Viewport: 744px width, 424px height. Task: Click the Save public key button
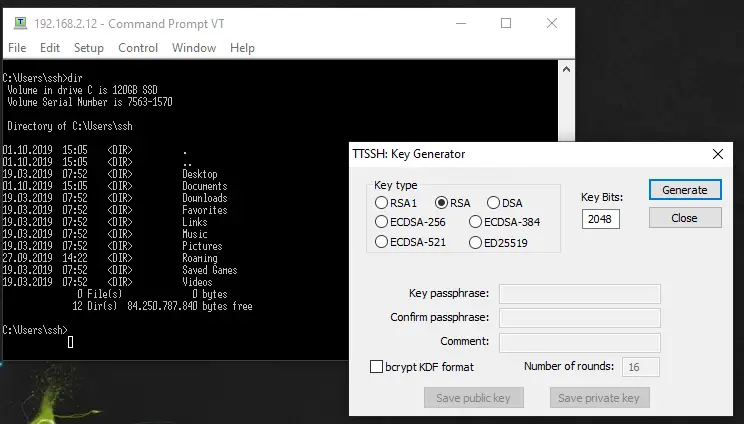click(x=474, y=397)
